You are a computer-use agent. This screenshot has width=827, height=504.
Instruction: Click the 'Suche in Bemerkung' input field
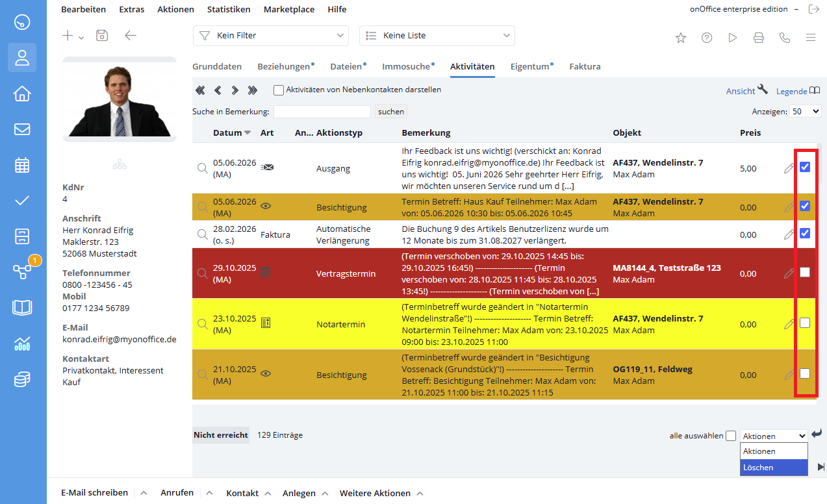pos(322,112)
